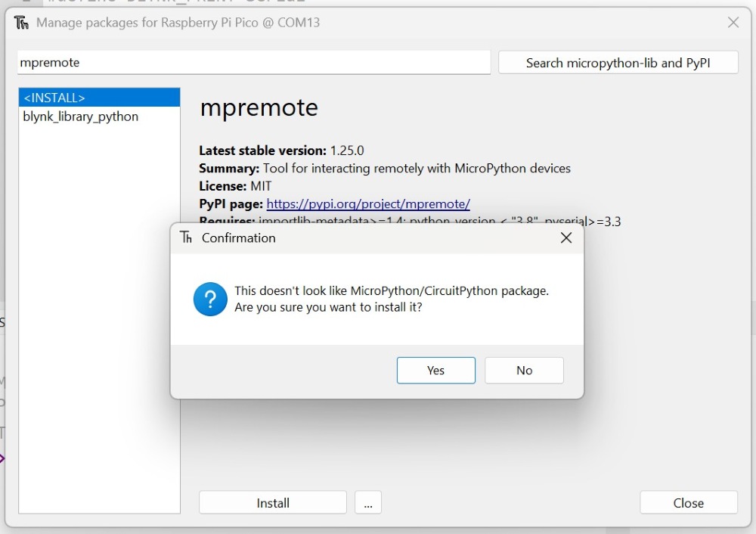Confirm installation with the Yes button
Image resolution: width=756 pixels, height=534 pixels.
436,371
